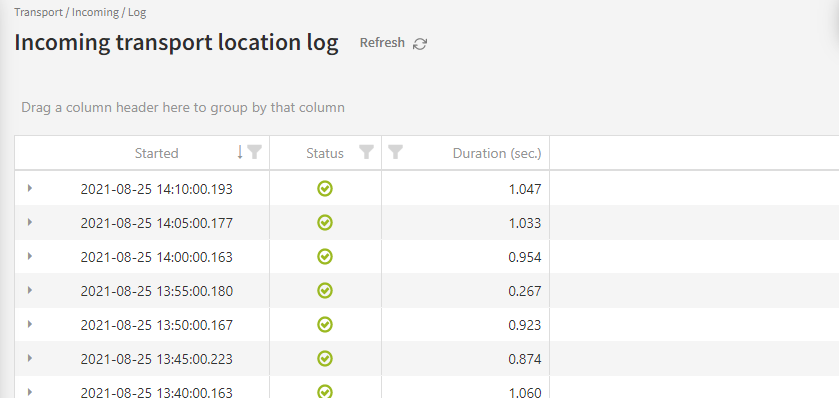
Task: Go to Incoming breadcrumb link
Action: click(x=95, y=12)
